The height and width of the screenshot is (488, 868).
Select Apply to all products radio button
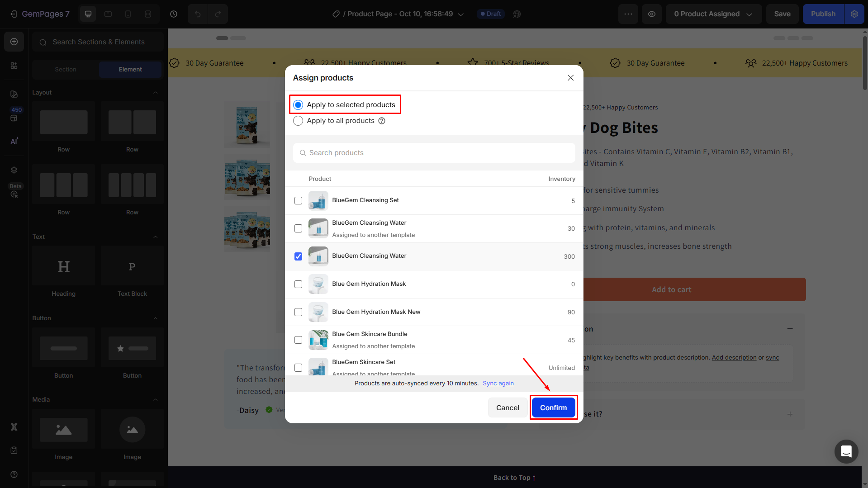298,121
